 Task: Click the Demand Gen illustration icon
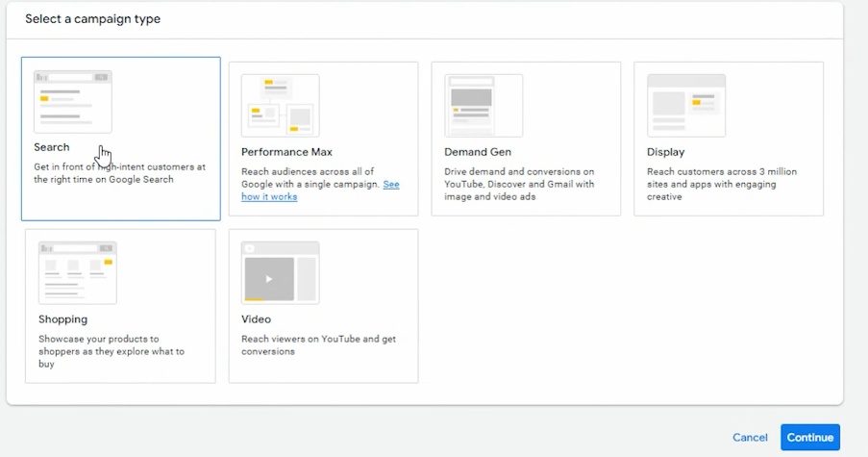pyautogui.click(x=484, y=105)
